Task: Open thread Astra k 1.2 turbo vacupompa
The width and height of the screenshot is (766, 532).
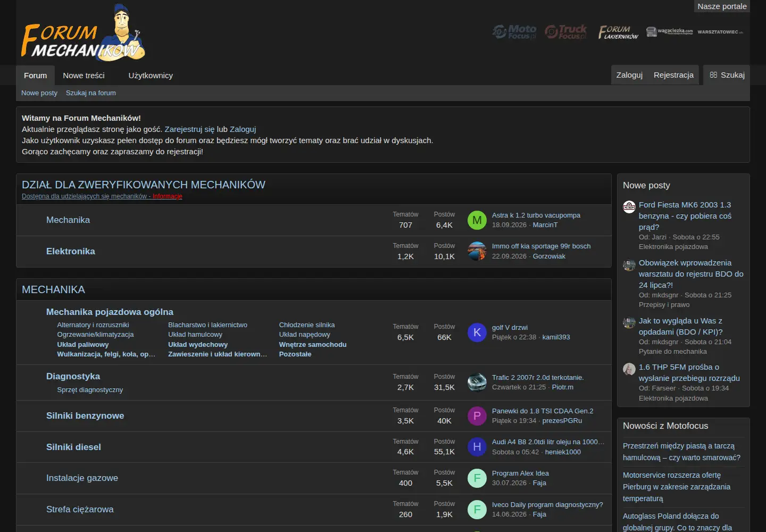Action: pyautogui.click(x=536, y=215)
